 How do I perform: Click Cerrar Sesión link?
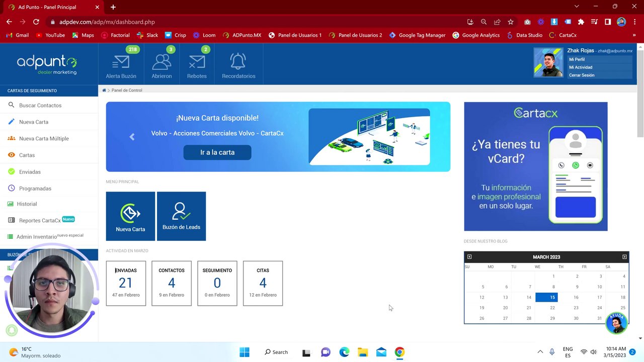pyautogui.click(x=582, y=75)
